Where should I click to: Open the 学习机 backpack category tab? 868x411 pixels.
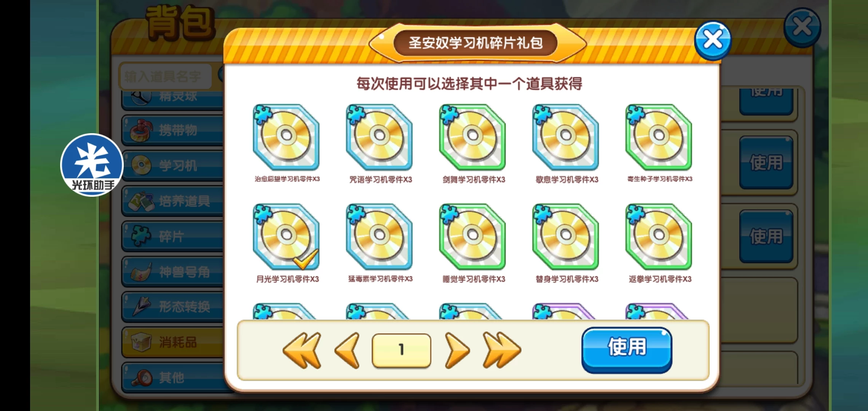click(x=173, y=165)
